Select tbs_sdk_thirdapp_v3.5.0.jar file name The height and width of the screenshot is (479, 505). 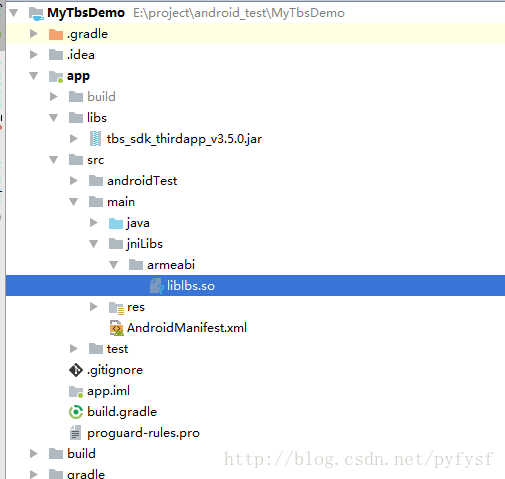[x=184, y=139]
